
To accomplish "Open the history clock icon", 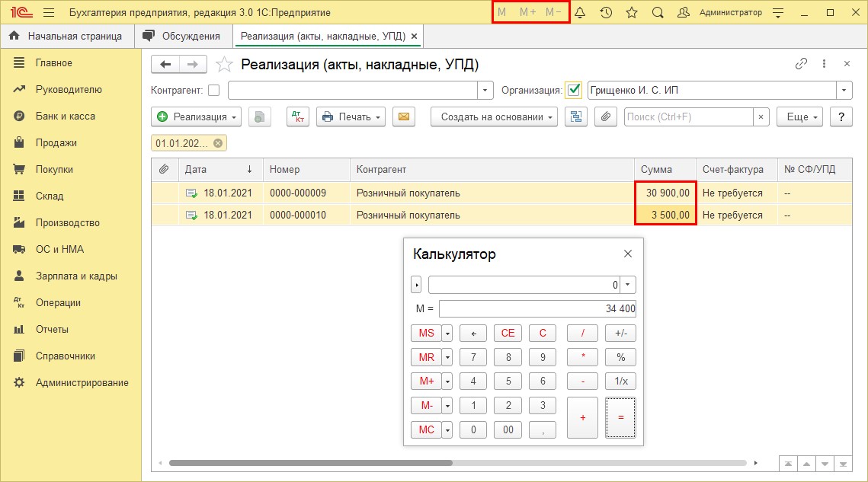I will click(x=606, y=13).
